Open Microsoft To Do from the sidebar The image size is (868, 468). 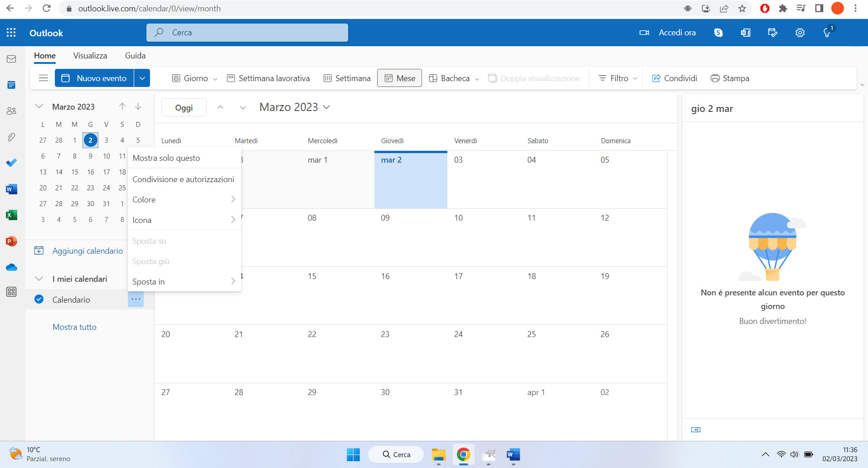click(x=11, y=163)
